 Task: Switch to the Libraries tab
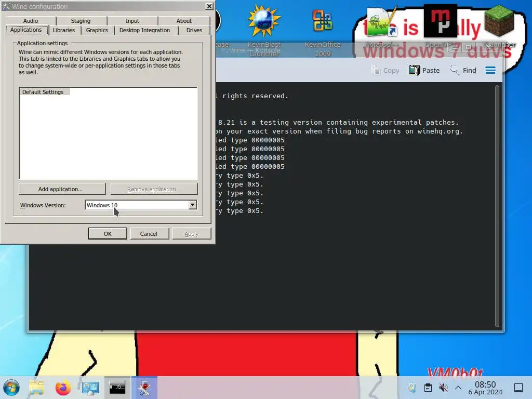click(64, 30)
